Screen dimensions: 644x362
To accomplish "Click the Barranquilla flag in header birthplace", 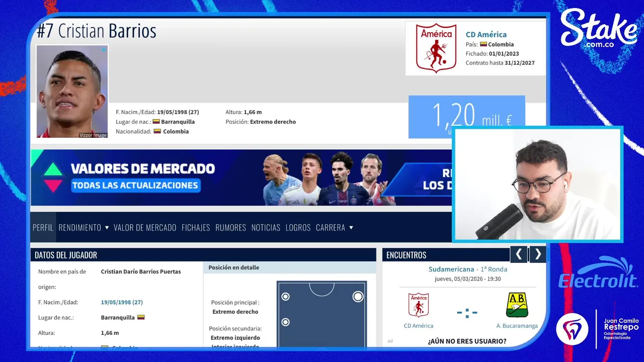I will click(x=156, y=122).
